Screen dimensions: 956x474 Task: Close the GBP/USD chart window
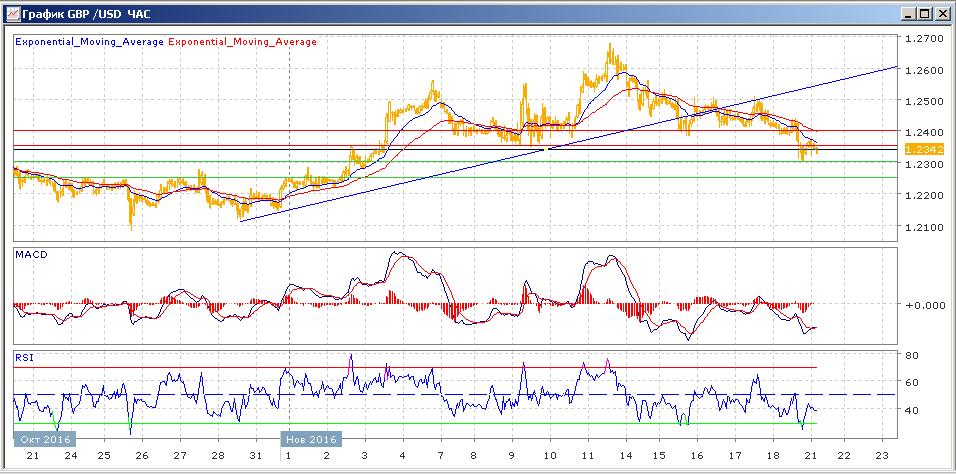(x=942, y=13)
